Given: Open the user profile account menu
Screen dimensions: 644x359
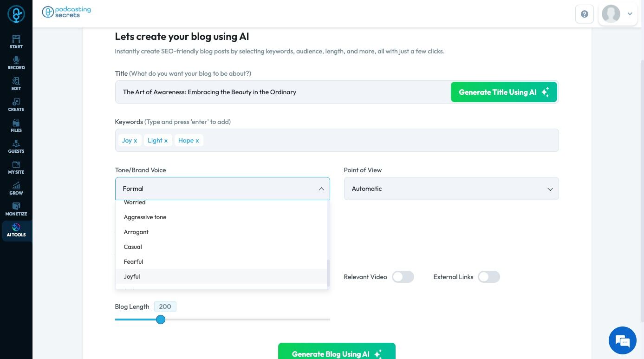Looking at the screenshot, I should (618, 14).
